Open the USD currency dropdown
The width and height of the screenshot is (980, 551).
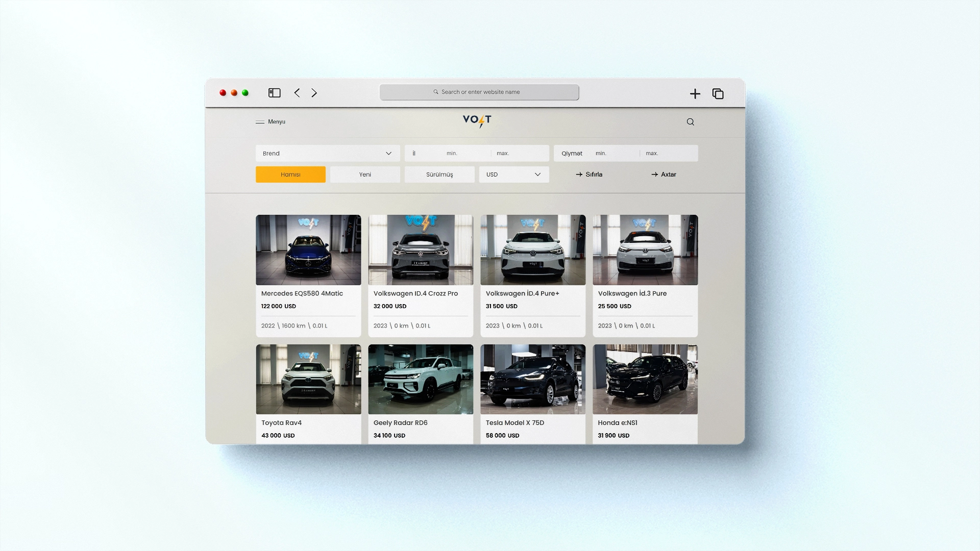514,174
